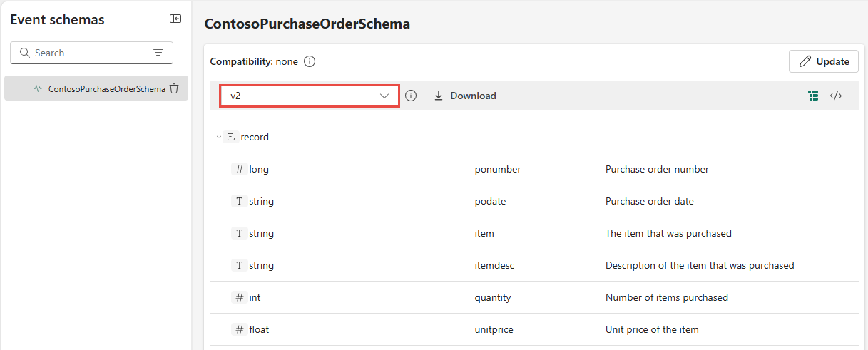Delete ContosoPurchaseOrderSchema with the trash icon
Screen dimensions: 868x350
tap(174, 89)
